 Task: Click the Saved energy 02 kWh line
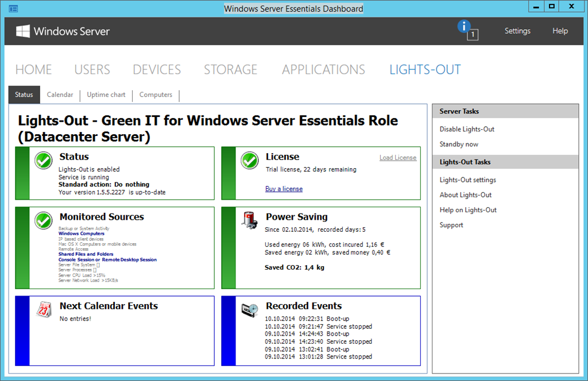327,252
